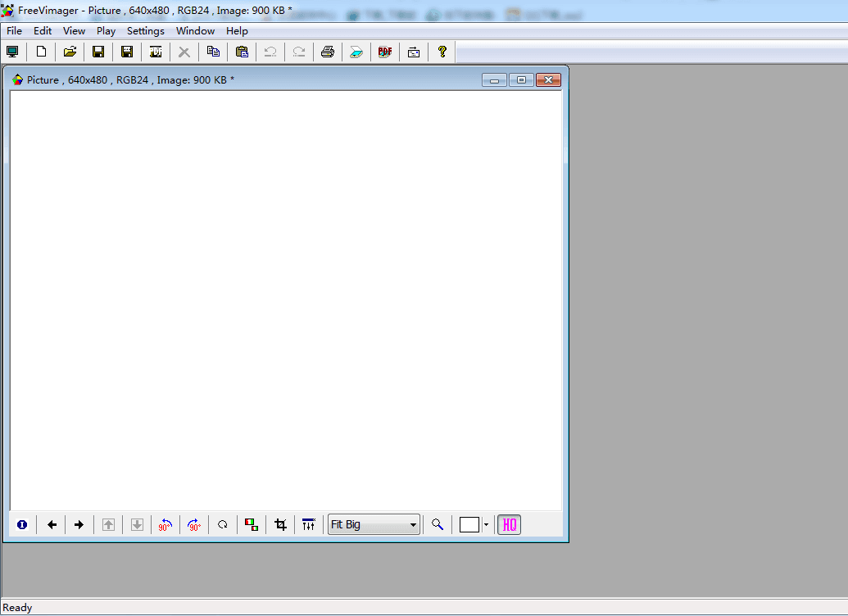Select the crop tool
This screenshot has width=848, height=616.
(281, 525)
